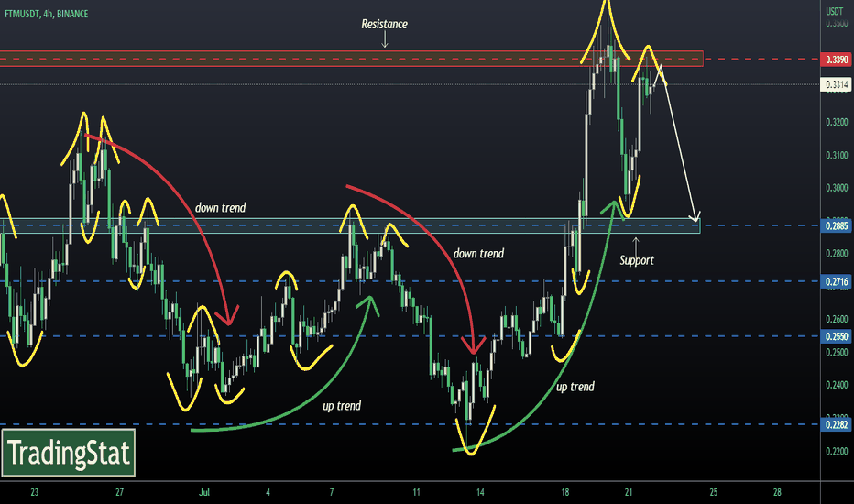The width and height of the screenshot is (854, 504).
Task: Click the 0.2500 price axis value
Action: pos(837,353)
